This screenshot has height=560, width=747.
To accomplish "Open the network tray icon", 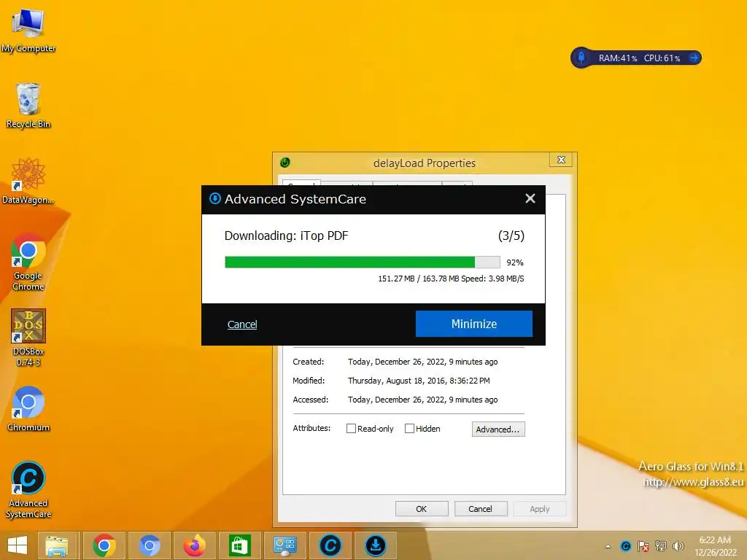I will 661,546.
